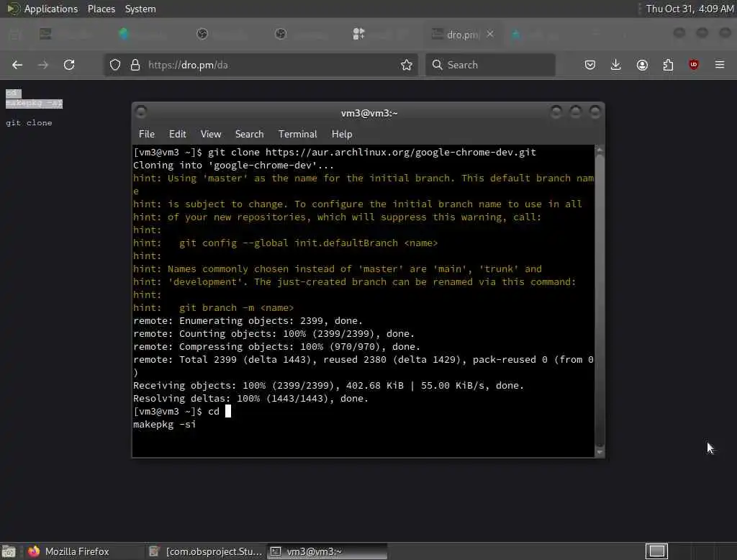This screenshot has width=737, height=560.
Task: Switch to the teal cube icon tab
Action: (x=124, y=34)
